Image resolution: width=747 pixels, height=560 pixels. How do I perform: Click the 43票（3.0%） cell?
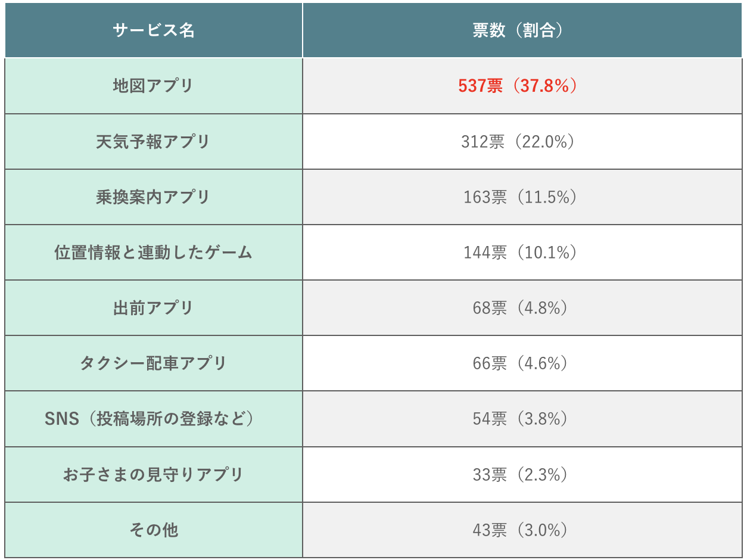pos(519,530)
